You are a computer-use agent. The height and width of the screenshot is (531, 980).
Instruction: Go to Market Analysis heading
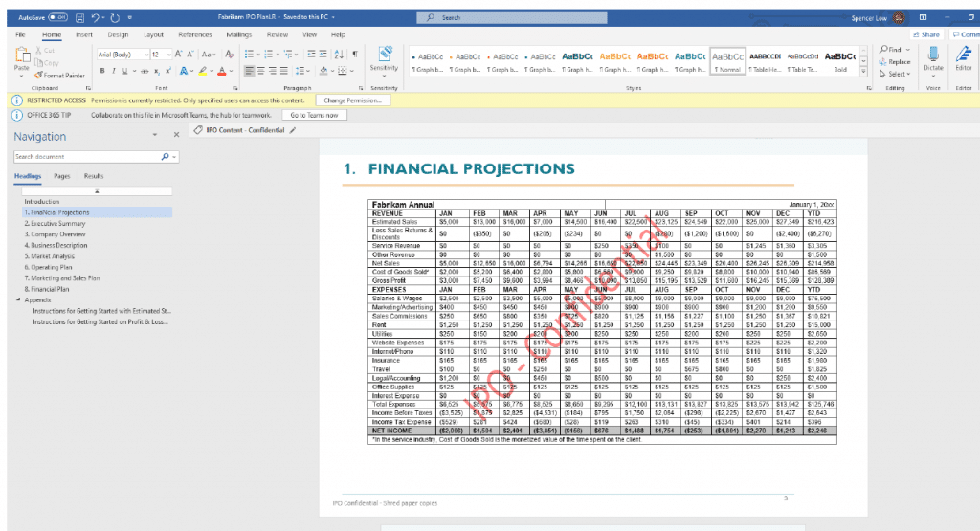coord(50,256)
